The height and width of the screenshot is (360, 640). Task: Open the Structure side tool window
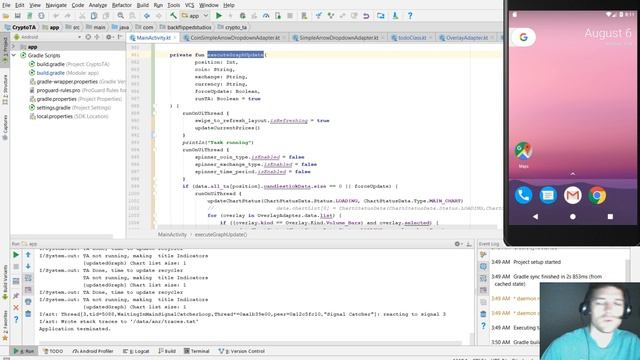pyautogui.click(x=5, y=89)
